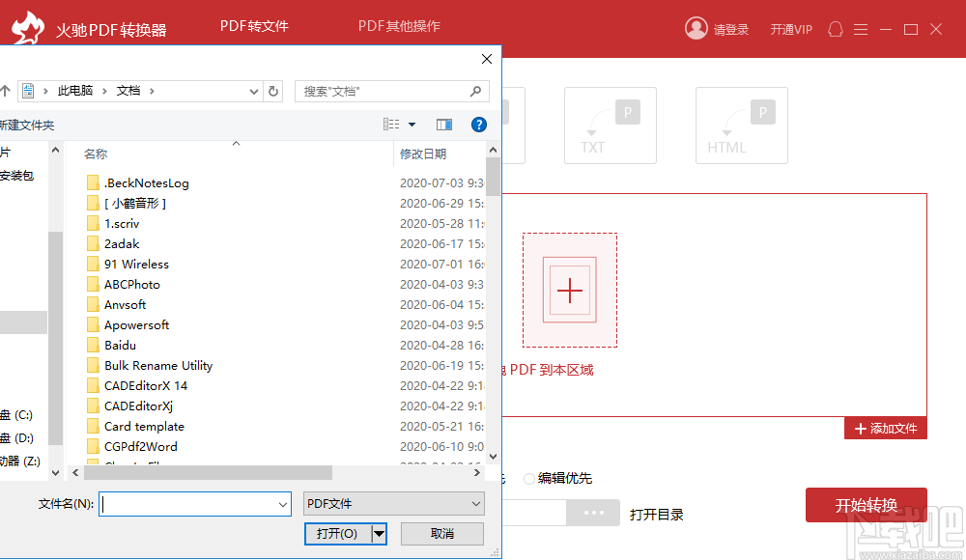
Task: Click the search magnifier icon in dialog
Action: pos(475,91)
